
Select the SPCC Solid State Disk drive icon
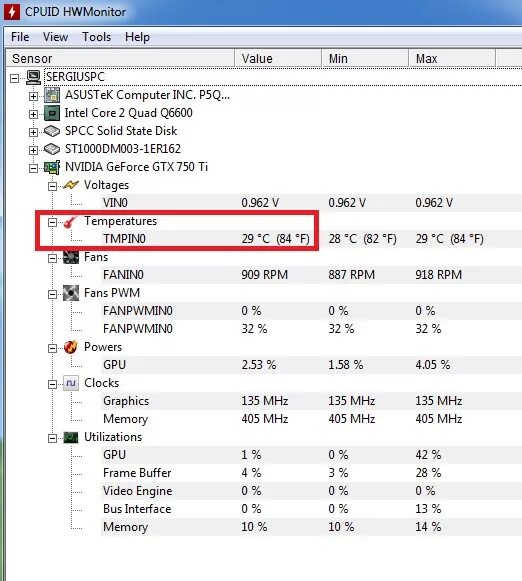[52, 131]
